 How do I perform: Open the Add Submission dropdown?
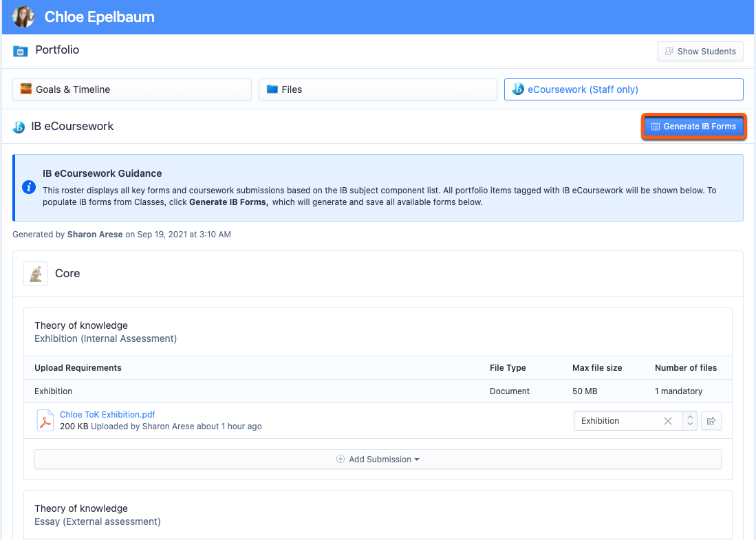(x=378, y=460)
